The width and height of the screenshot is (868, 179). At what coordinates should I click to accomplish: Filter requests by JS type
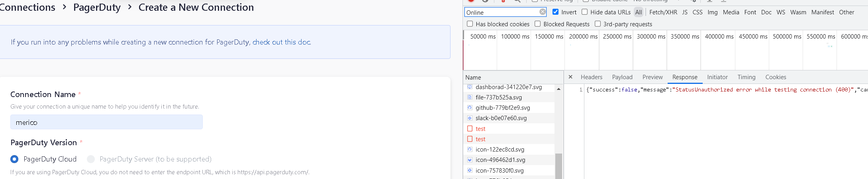coord(685,12)
